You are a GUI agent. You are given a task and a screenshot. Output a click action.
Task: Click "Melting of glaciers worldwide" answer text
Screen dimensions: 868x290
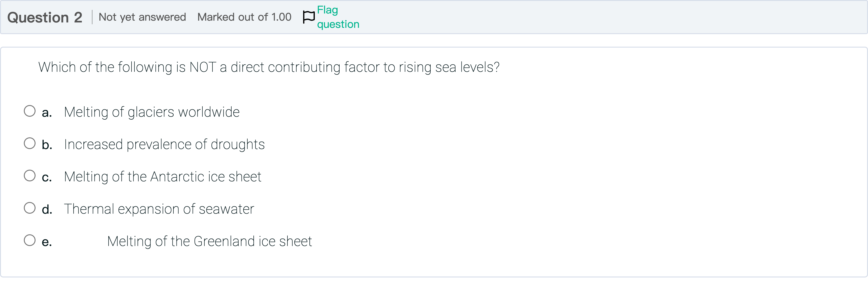[x=152, y=112]
